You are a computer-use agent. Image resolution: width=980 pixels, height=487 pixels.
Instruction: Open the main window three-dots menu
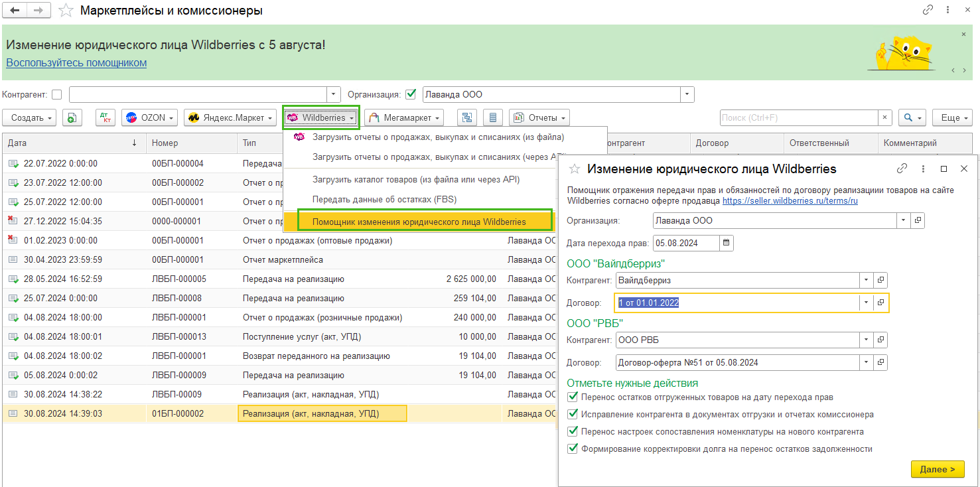[948, 10]
